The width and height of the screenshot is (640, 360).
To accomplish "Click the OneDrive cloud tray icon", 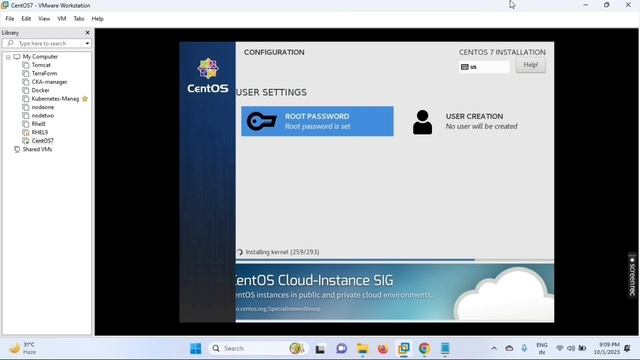I will click(509, 349).
